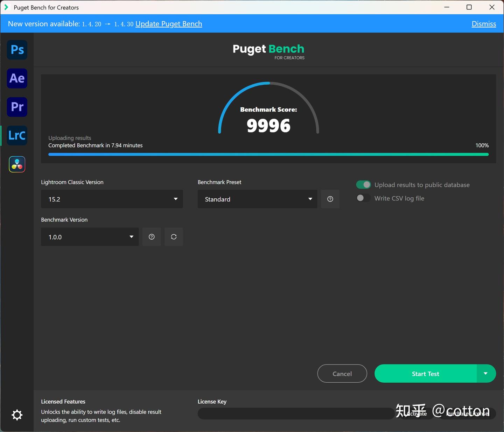Cancel the benchmark run
Image resolution: width=504 pixels, height=432 pixels.
coord(342,374)
